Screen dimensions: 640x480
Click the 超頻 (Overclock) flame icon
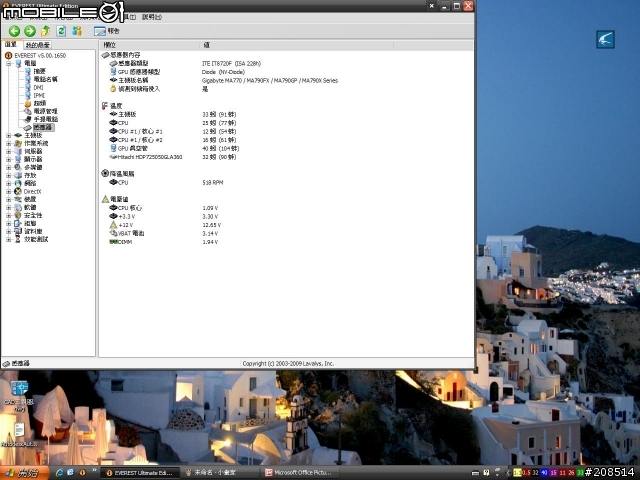click(x=28, y=103)
